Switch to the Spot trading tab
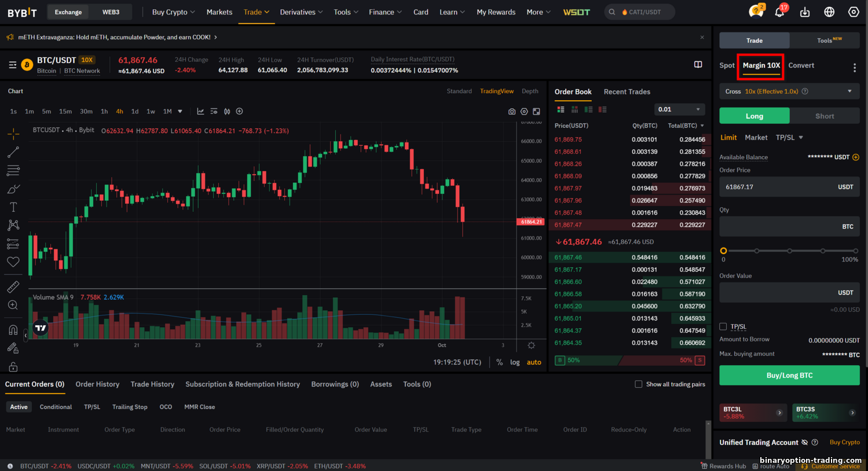This screenshot has height=471, width=868. coord(727,65)
